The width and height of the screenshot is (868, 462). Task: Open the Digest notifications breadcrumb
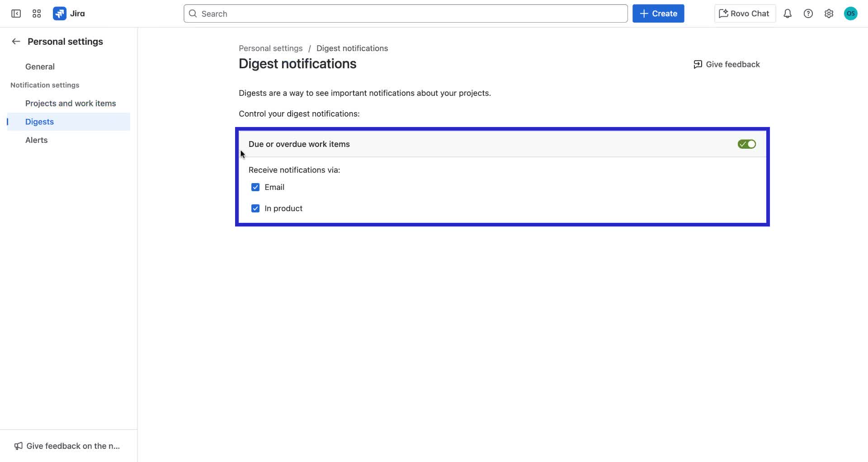click(x=352, y=48)
